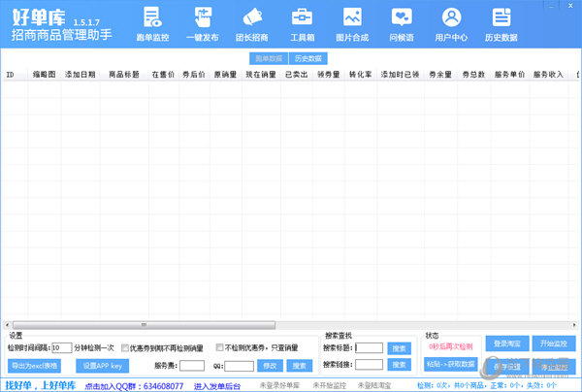Click the 未开始监控 status text
The height and width of the screenshot is (392, 582).
click(x=329, y=385)
